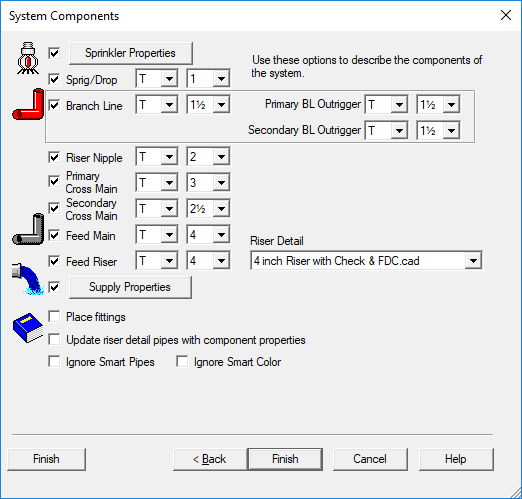Toggle the Riser Nipple checkbox
522x499 pixels.
click(54, 157)
